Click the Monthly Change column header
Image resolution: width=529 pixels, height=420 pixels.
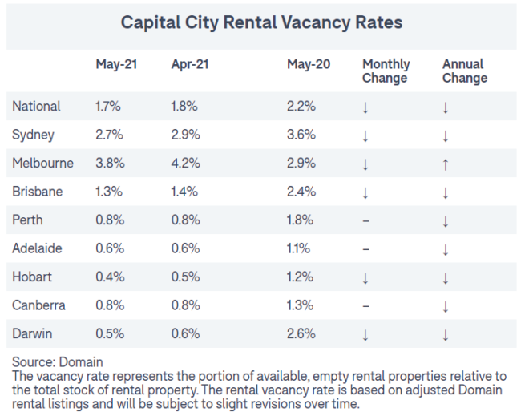386,71
